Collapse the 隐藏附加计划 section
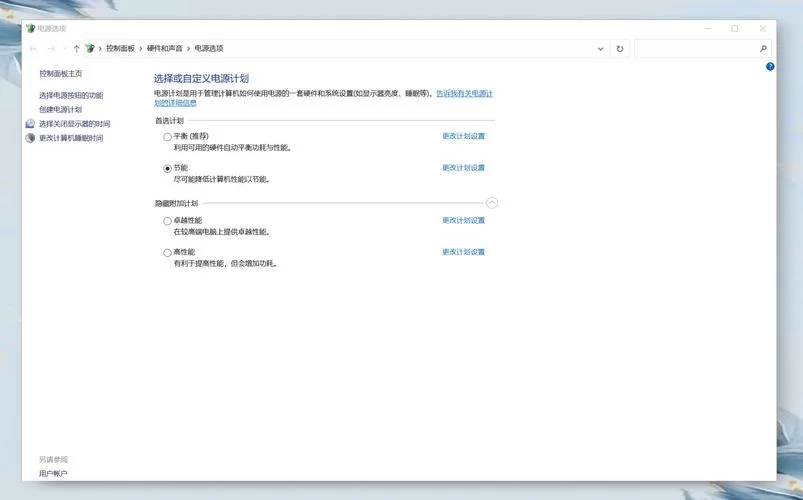The height and width of the screenshot is (500, 803). [491, 203]
